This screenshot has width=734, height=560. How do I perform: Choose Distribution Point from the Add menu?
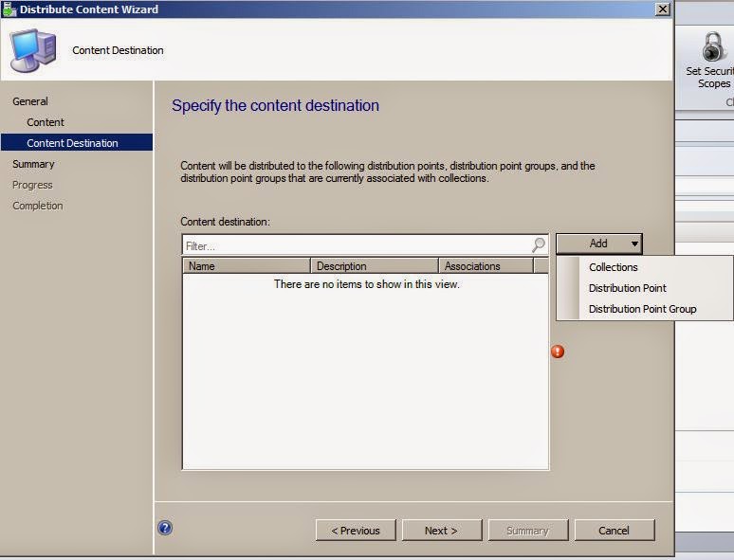627,288
